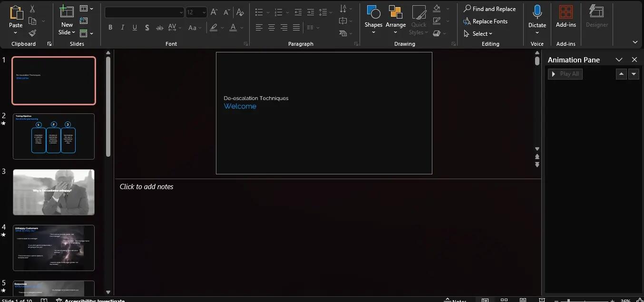Open the line spacing dropdown
This screenshot has height=302, width=644.
tap(326, 12)
